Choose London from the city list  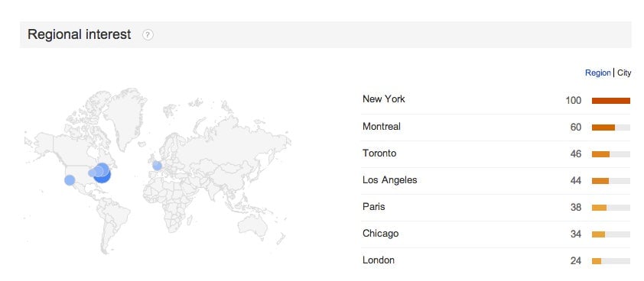pyautogui.click(x=379, y=260)
